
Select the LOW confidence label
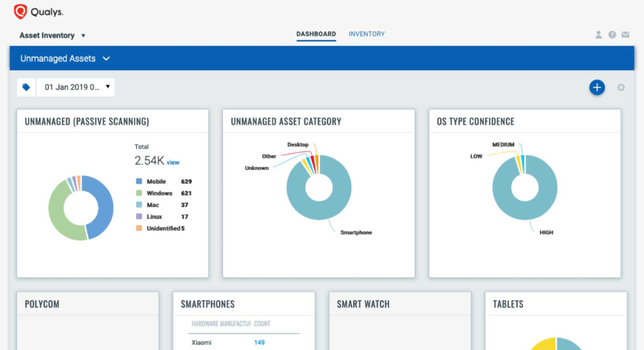click(476, 156)
